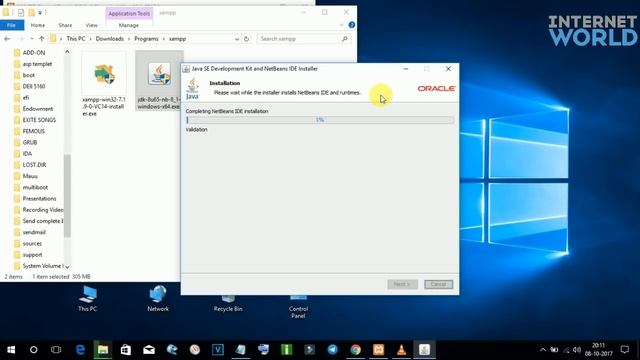Open XAMPP from the taskbar
The width and height of the screenshot is (640, 360).
pos(378,350)
